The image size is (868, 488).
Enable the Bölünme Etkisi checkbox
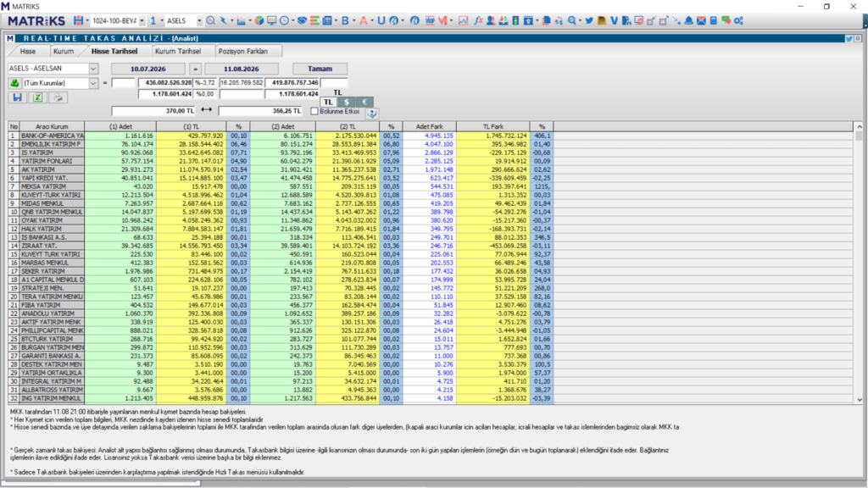pyautogui.click(x=314, y=111)
